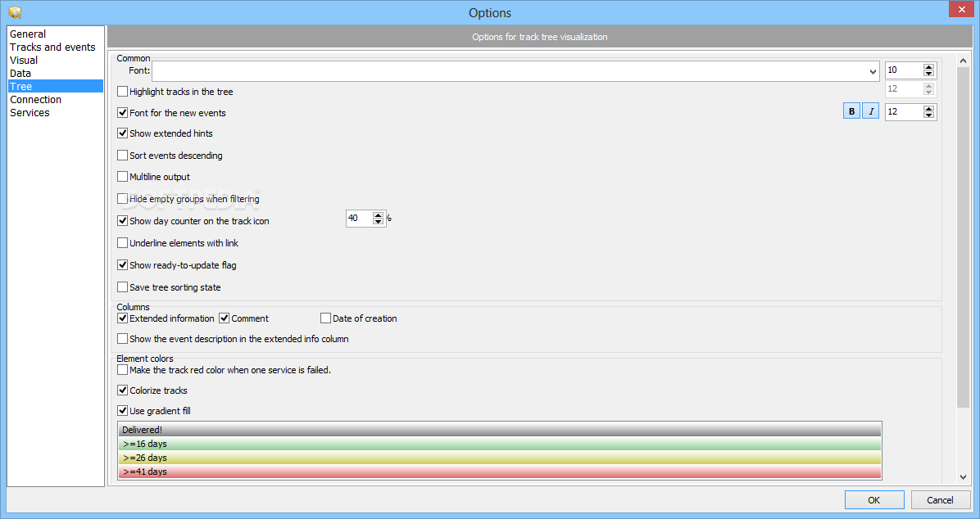Click scrollbar up arrow
Image resolution: width=980 pixels, height=519 pixels.
tap(963, 61)
